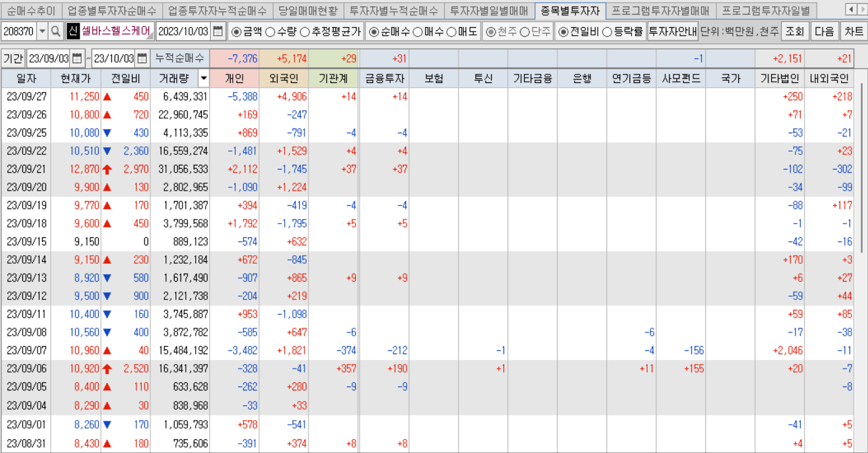Click inside the stock code input field 208370
This screenshot has width=868, height=453.
(x=20, y=32)
